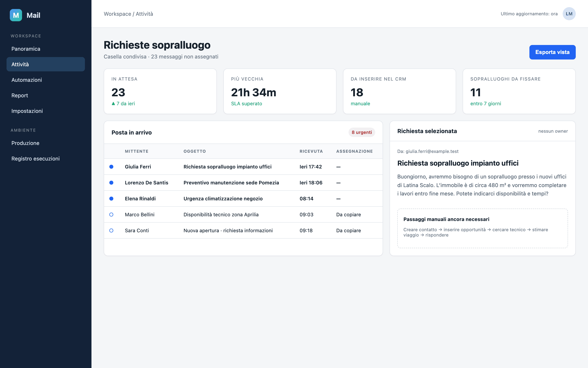Image resolution: width=588 pixels, height=368 pixels.
Task: Select sender Elena Rinaldi
Action: 140,199
